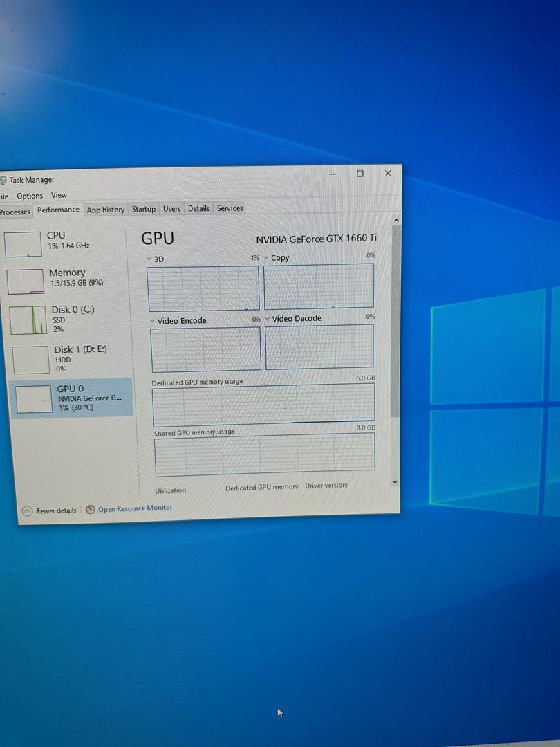Open the 3D engine dropdown
560x747 pixels.
pos(149,259)
